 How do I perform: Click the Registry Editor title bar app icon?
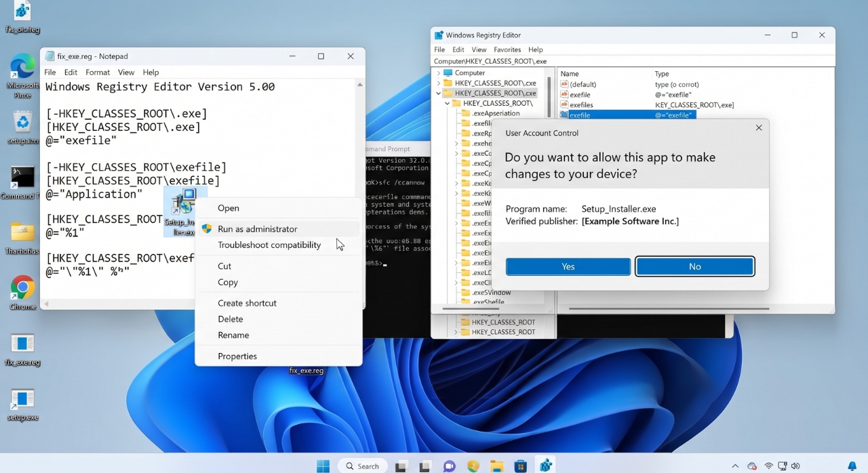(x=439, y=35)
